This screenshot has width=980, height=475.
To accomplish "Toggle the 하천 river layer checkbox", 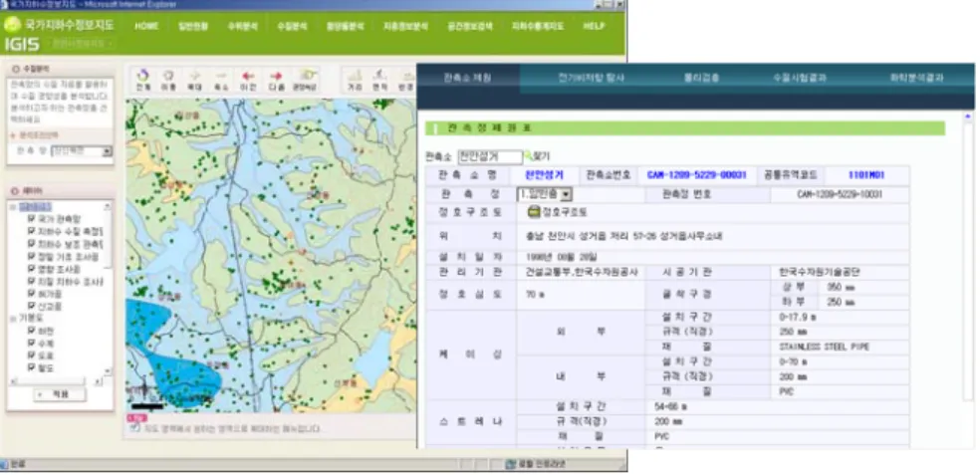I will (x=31, y=332).
